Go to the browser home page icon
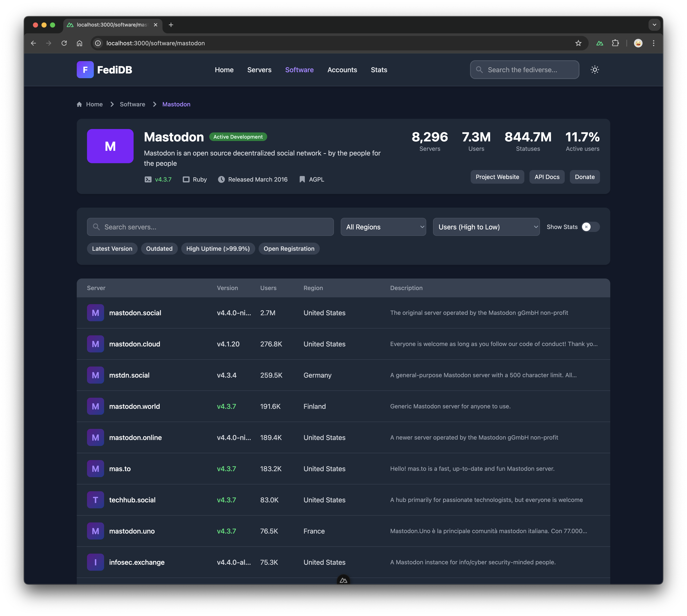 point(79,43)
